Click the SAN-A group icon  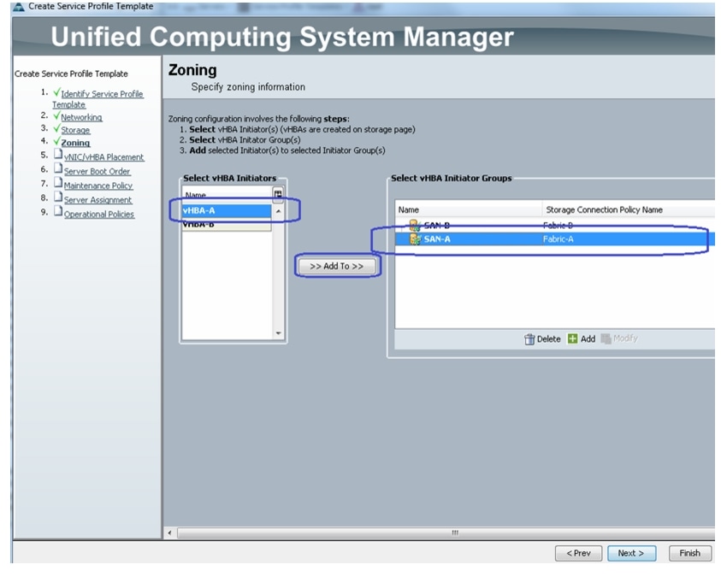415,239
